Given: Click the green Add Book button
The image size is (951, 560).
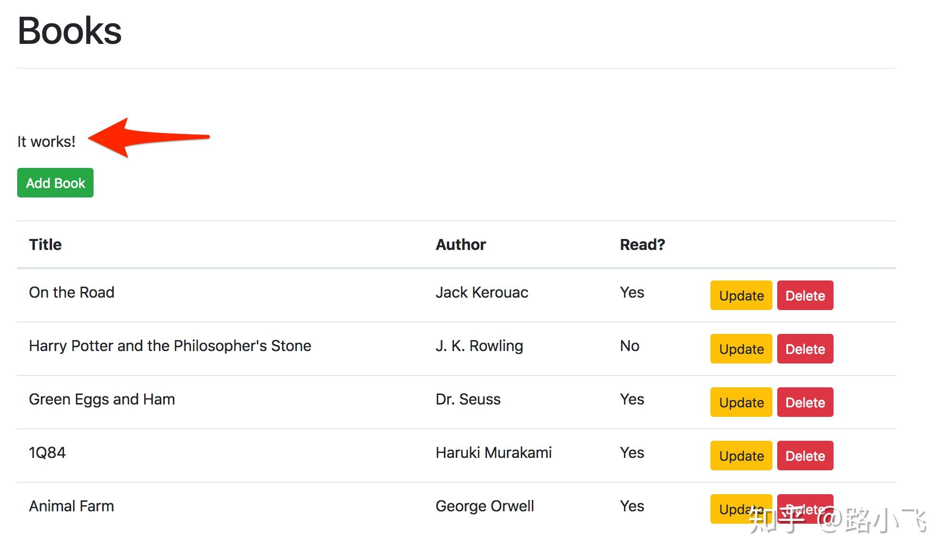Looking at the screenshot, I should [x=55, y=183].
